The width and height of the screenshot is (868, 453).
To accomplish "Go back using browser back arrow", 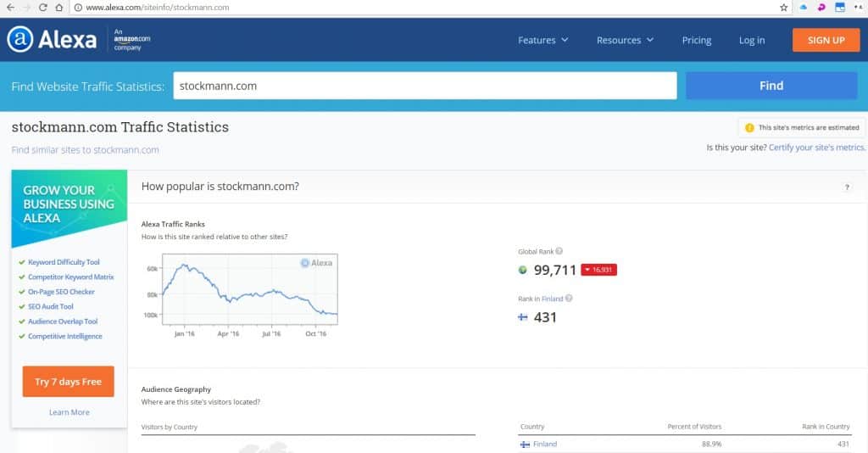I will (x=10, y=7).
